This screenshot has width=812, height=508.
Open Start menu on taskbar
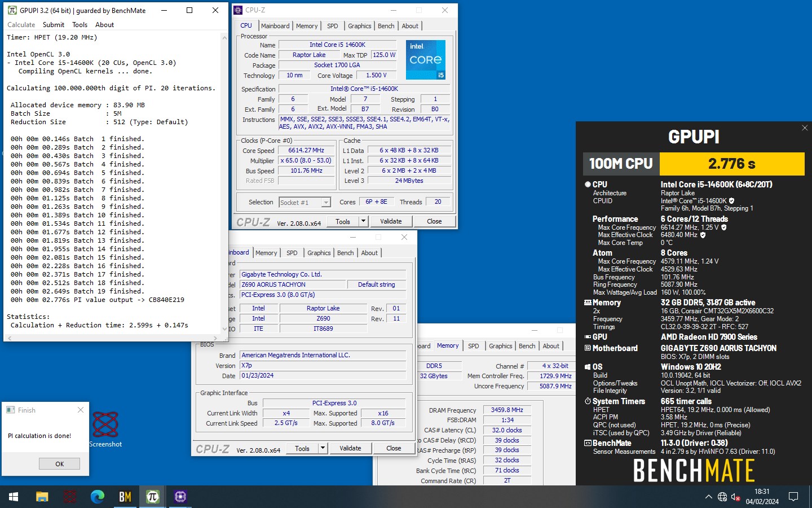[x=14, y=497]
